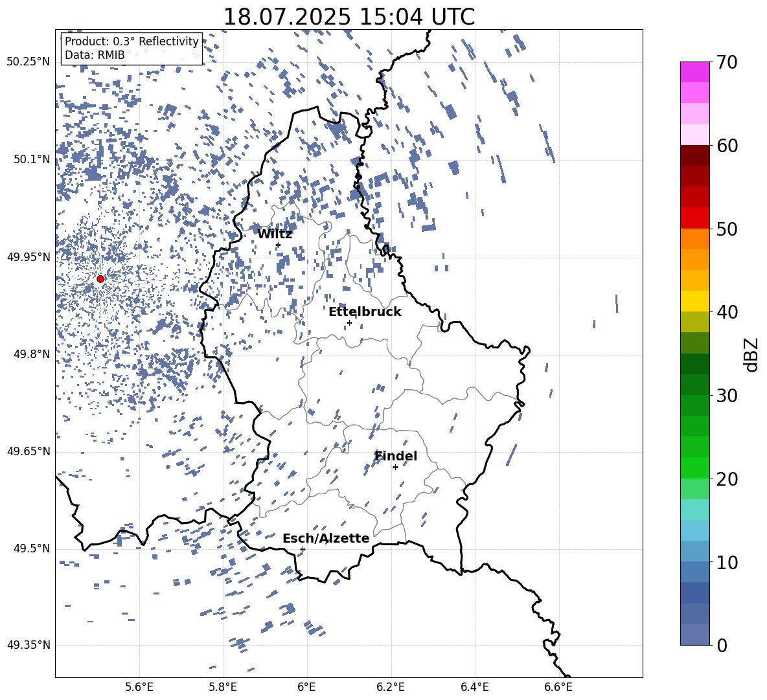Click the title 18.07.2025 15:04 UTC
This screenshot has width=767, height=700.
(x=349, y=17)
